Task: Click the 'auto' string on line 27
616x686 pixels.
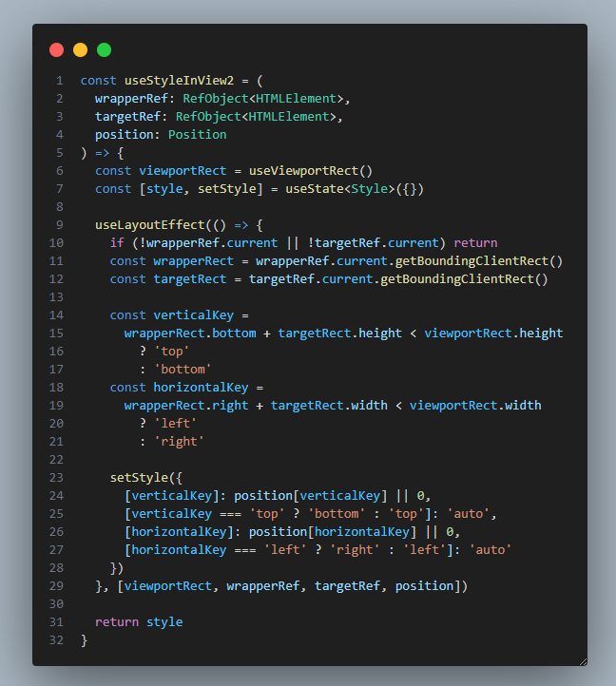Action: click(490, 550)
